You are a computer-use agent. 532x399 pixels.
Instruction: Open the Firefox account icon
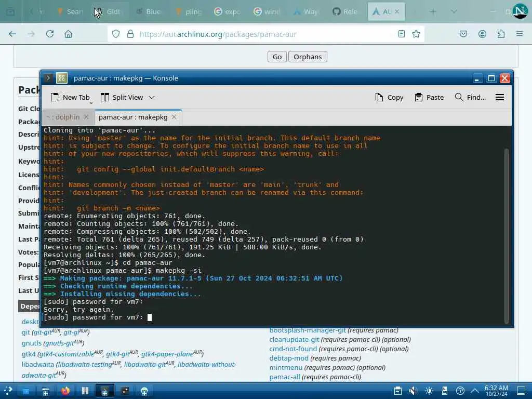point(482,34)
